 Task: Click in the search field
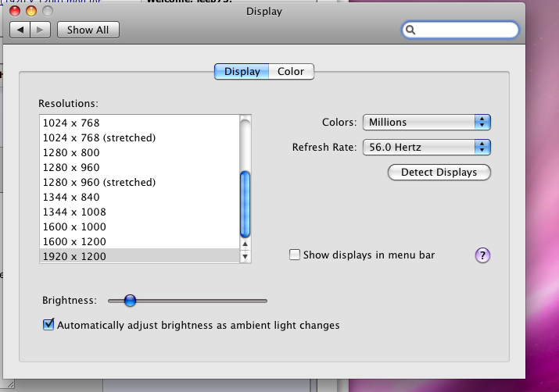click(465, 30)
